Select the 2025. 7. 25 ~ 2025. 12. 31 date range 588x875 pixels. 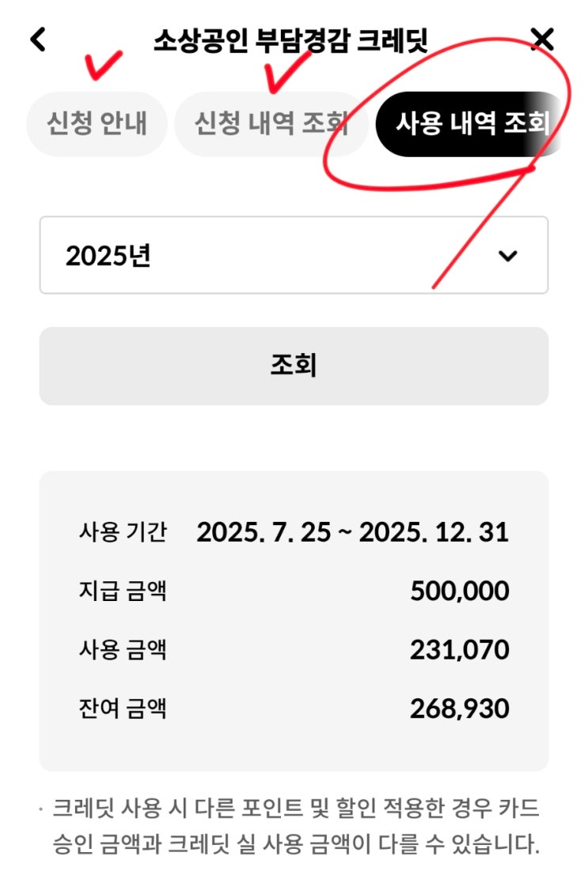tap(353, 532)
